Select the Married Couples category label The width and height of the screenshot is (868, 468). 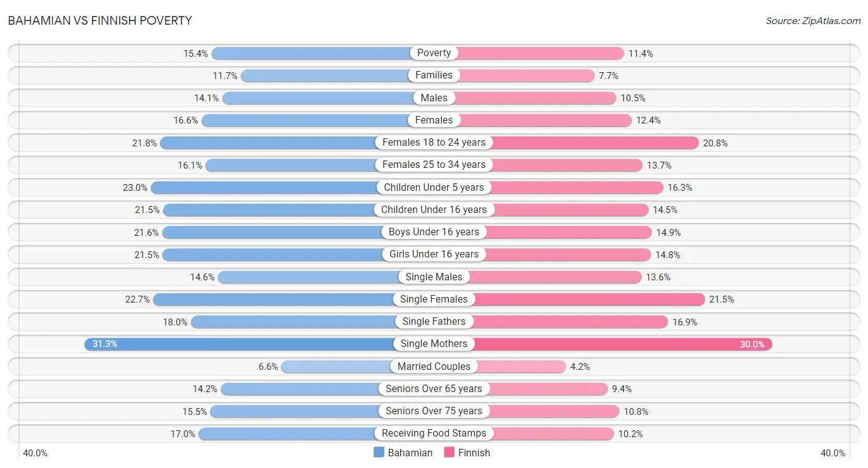click(434, 366)
